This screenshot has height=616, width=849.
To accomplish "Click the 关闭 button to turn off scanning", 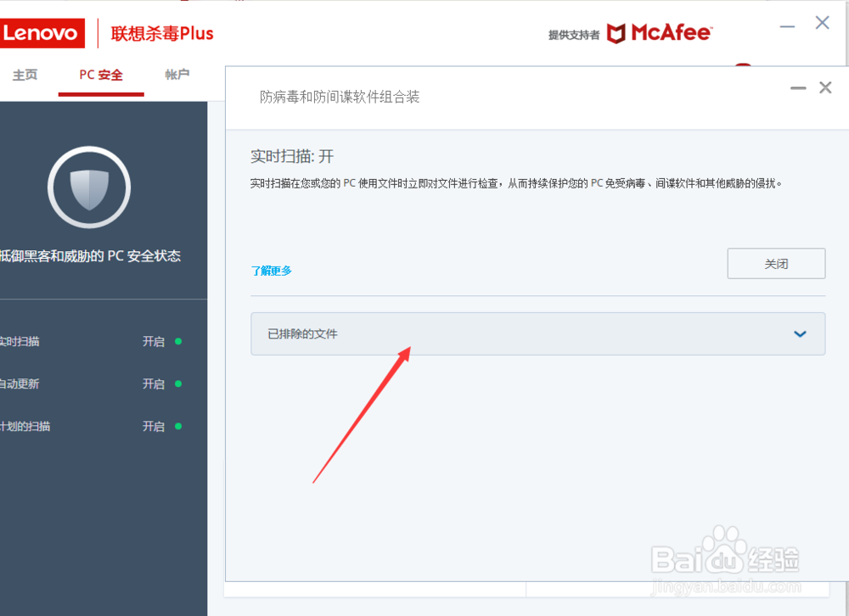I will (x=775, y=263).
